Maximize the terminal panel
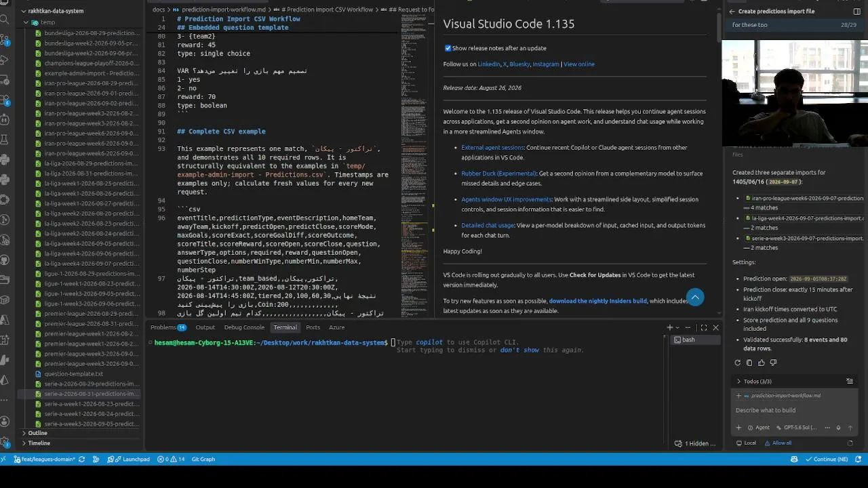Image resolution: width=868 pixels, height=488 pixels. pyautogui.click(x=703, y=327)
